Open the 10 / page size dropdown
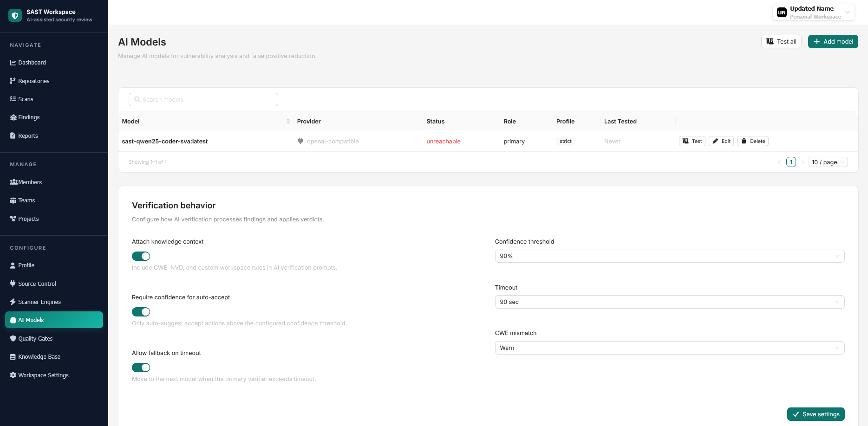The width and height of the screenshot is (868, 426). pyautogui.click(x=828, y=162)
